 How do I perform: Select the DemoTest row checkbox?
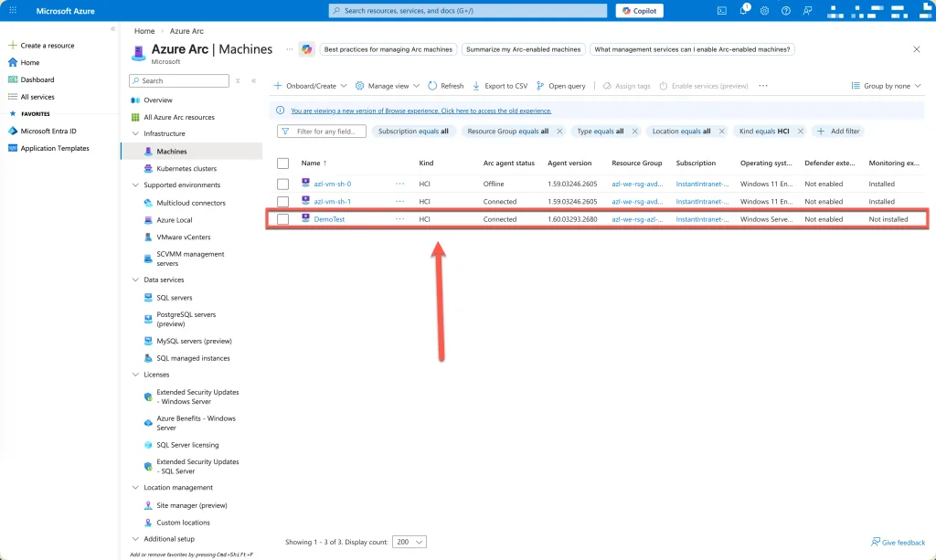click(x=283, y=219)
